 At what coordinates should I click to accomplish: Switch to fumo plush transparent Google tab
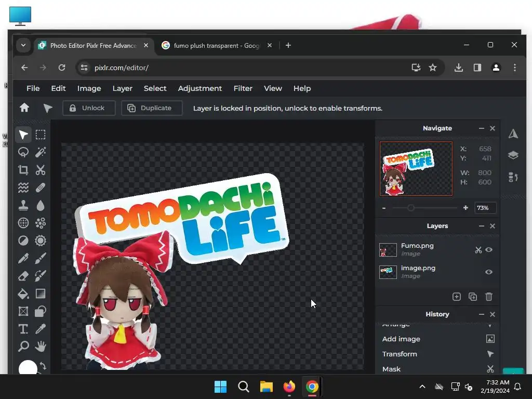(x=217, y=46)
